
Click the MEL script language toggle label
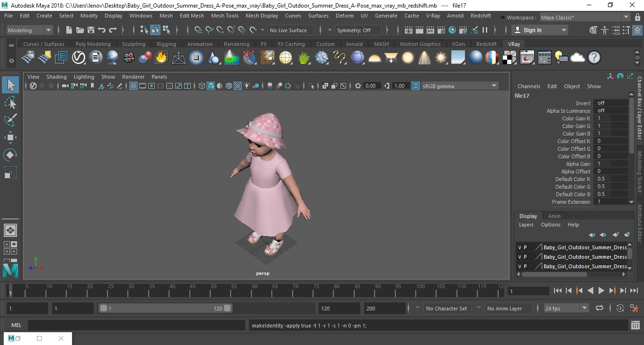point(16,325)
